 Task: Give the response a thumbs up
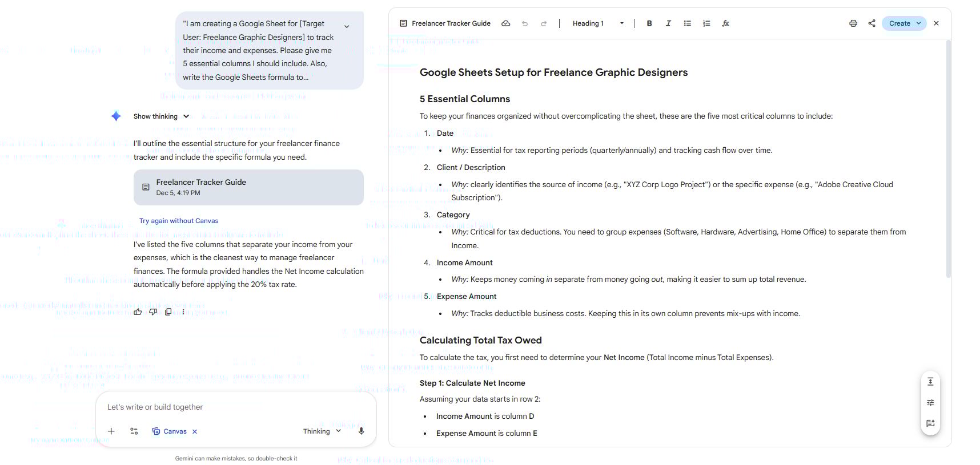click(138, 312)
